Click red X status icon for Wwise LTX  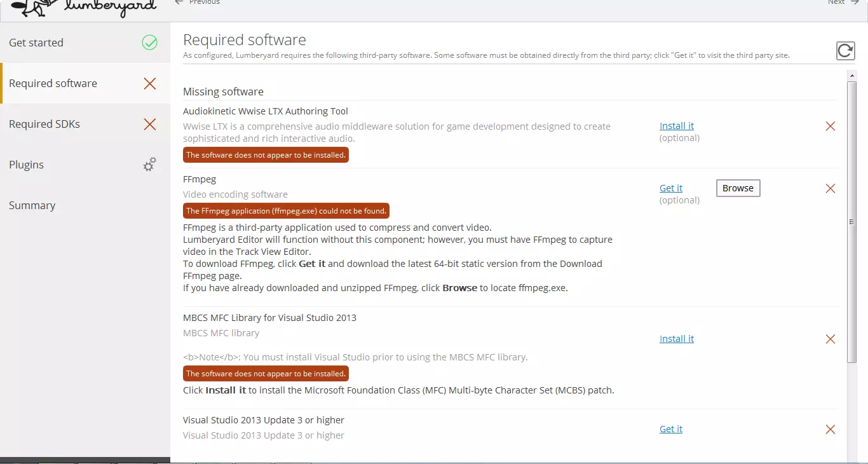click(830, 126)
